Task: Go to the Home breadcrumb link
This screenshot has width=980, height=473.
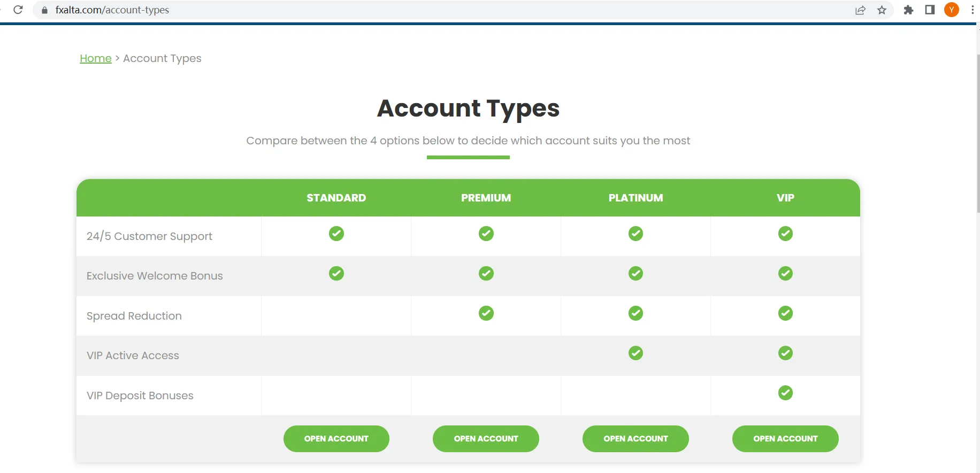Action: coord(96,58)
